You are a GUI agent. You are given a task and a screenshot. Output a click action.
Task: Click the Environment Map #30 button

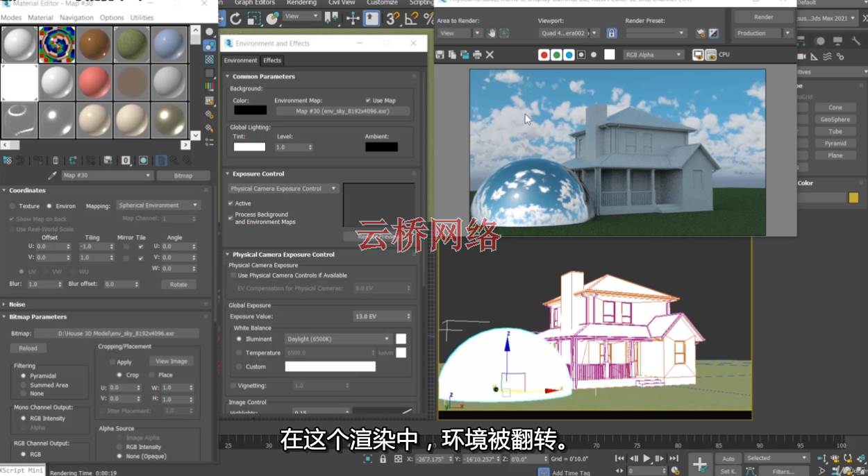[x=342, y=111]
